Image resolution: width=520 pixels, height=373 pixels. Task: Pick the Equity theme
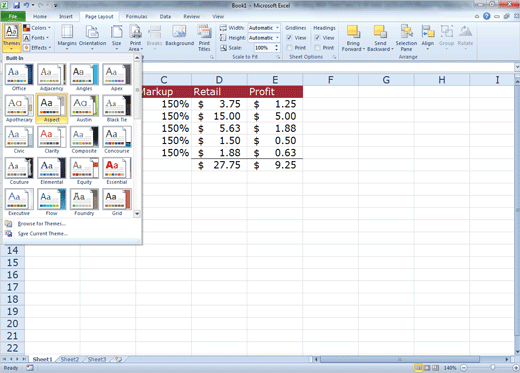point(84,171)
